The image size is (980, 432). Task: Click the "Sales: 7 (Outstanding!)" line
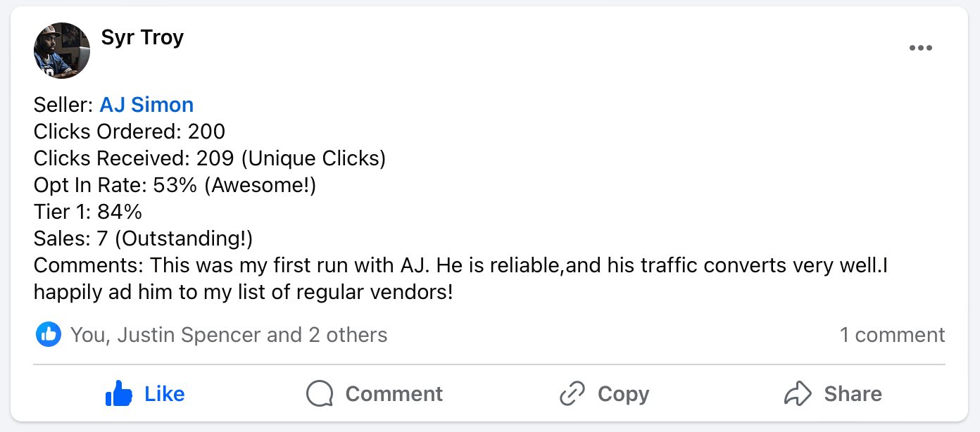(x=143, y=239)
